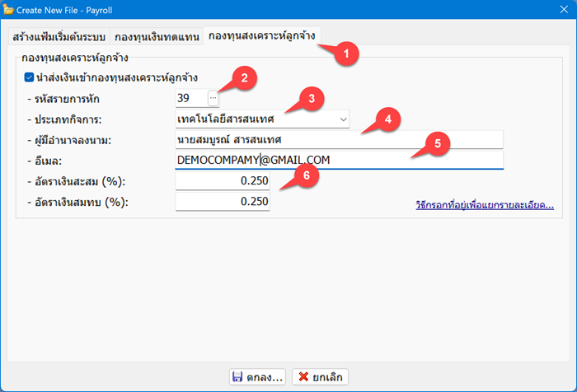577x392 pixels.
Task: Select the อัตราเงินสะสม (%) field
Action: tap(223, 180)
